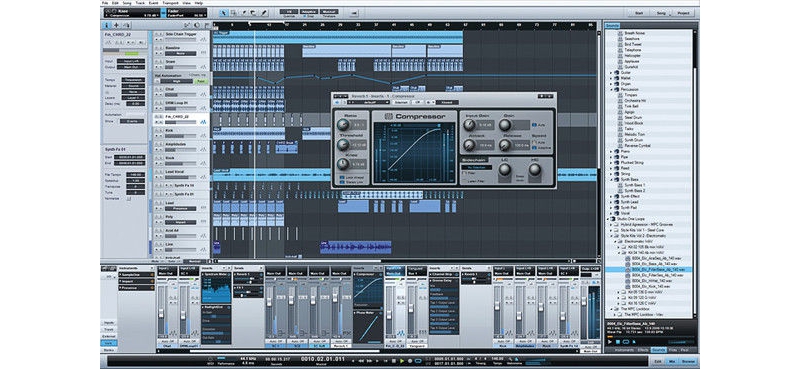Click the Musical timebase box

330,11
